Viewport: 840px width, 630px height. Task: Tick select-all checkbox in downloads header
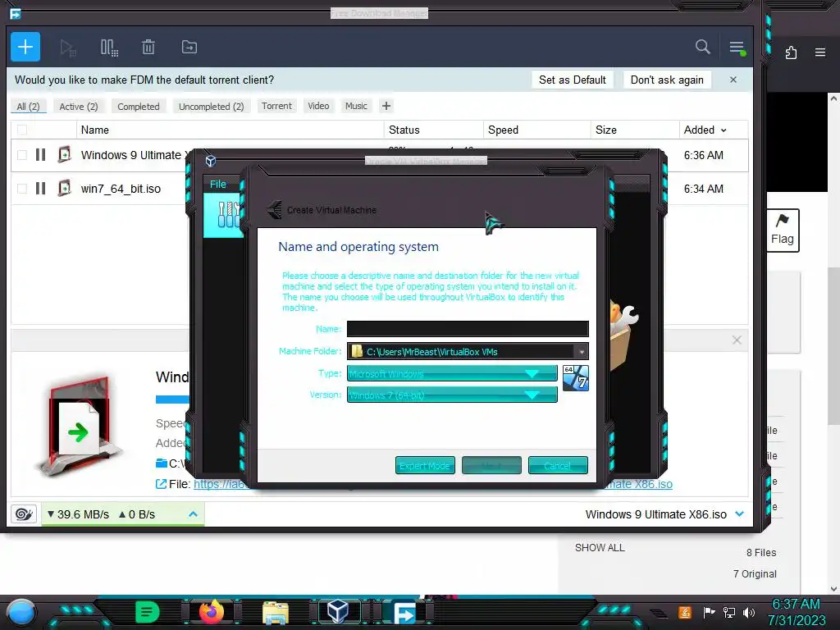tap(22, 130)
